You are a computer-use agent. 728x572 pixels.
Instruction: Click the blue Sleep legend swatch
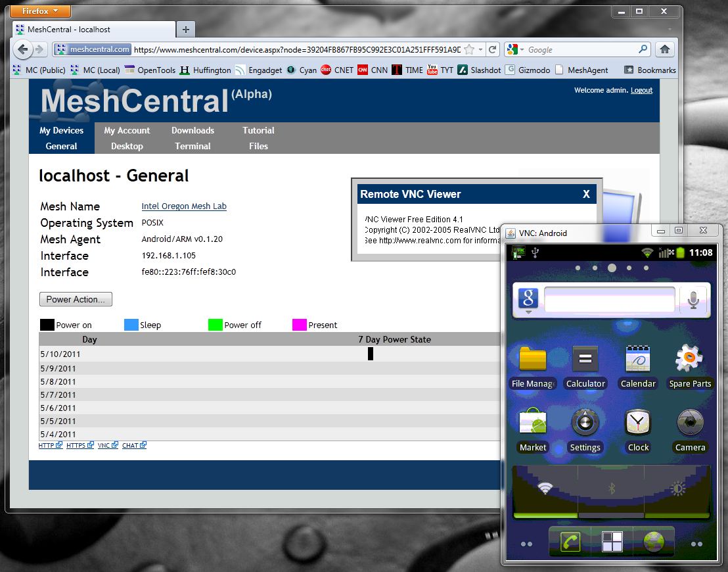131,325
